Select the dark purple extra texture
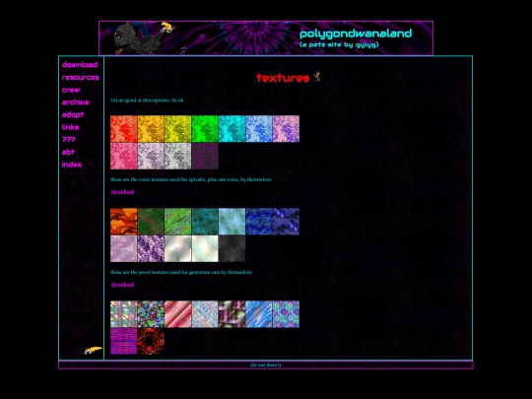This screenshot has width=532, height=399. tap(205, 156)
